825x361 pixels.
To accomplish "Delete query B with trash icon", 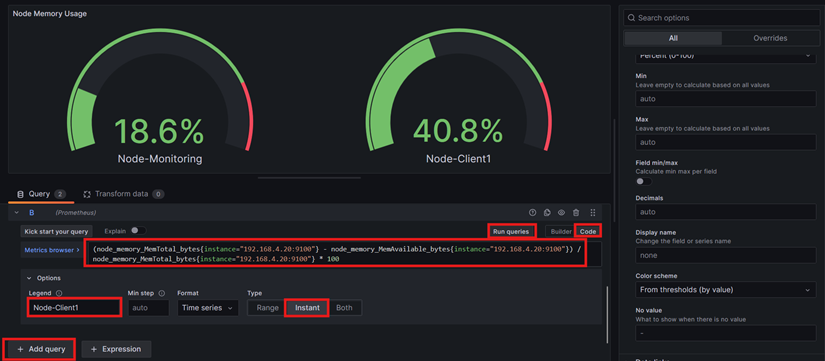I will (576, 213).
